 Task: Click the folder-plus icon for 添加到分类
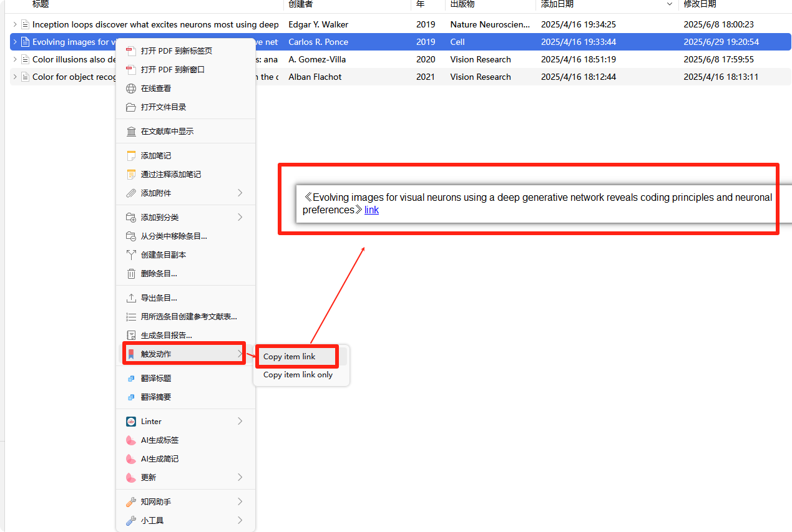click(x=131, y=218)
